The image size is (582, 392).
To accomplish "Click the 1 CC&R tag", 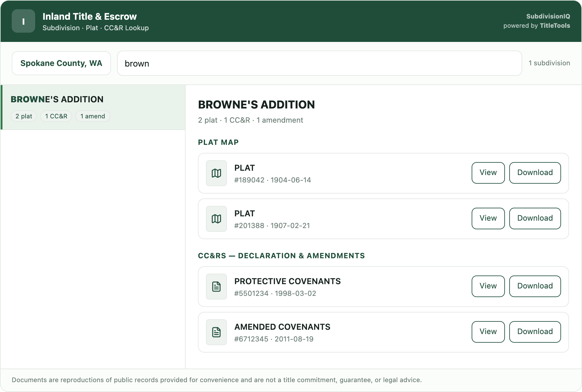I will [x=56, y=116].
